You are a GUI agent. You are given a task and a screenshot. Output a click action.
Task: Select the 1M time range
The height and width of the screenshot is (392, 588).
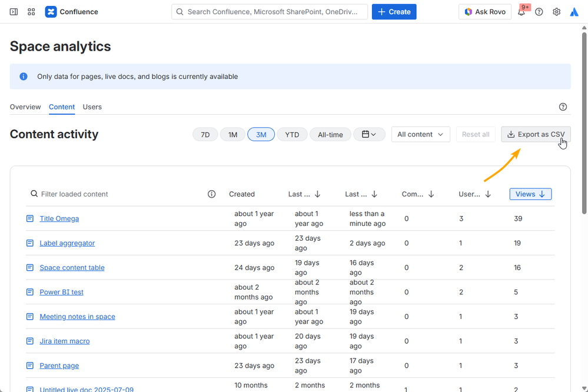(233, 134)
